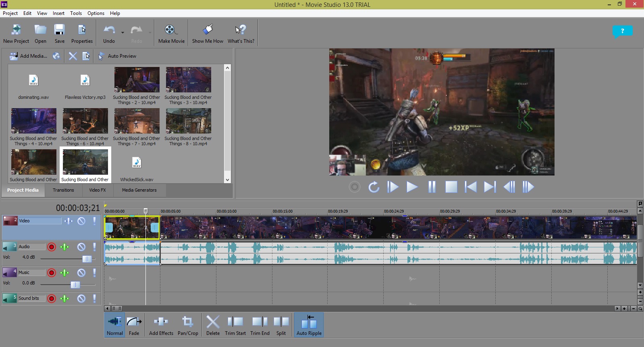Open the Insert menu

click(x=58, y=13)
